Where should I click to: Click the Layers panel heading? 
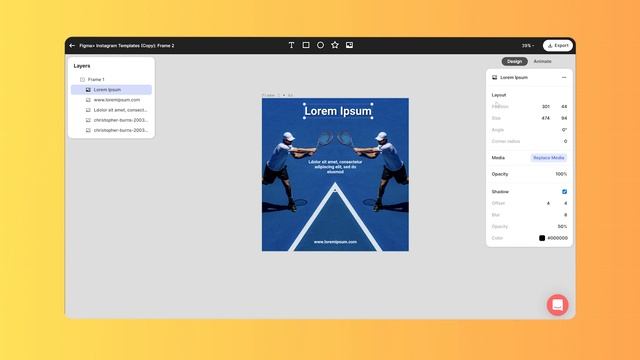point(82,66)
